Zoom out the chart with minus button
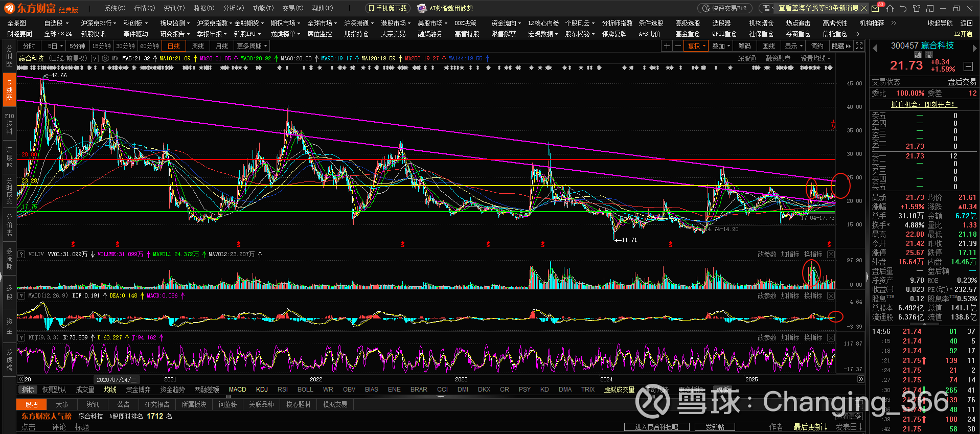The image size is (980, 434). [x=678, y=46]
